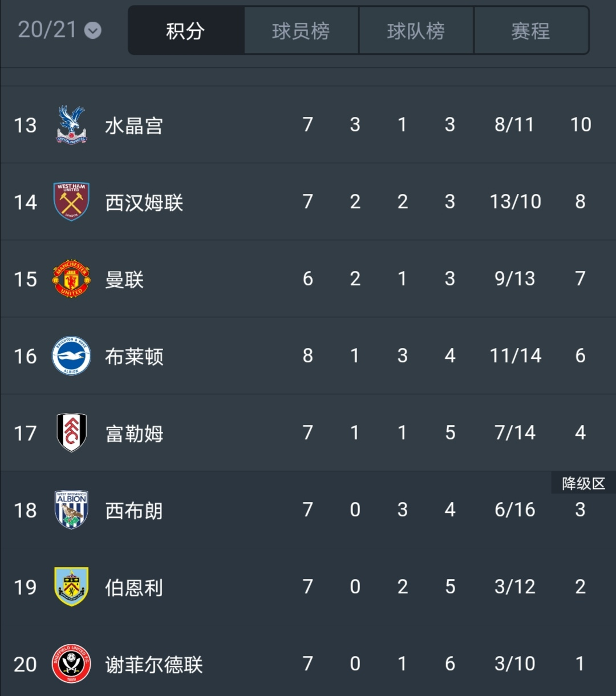The height and width of the screenshot is (696, 616).
Task: Open 布莱顿 team details
Action: click(x=134, y=357)
